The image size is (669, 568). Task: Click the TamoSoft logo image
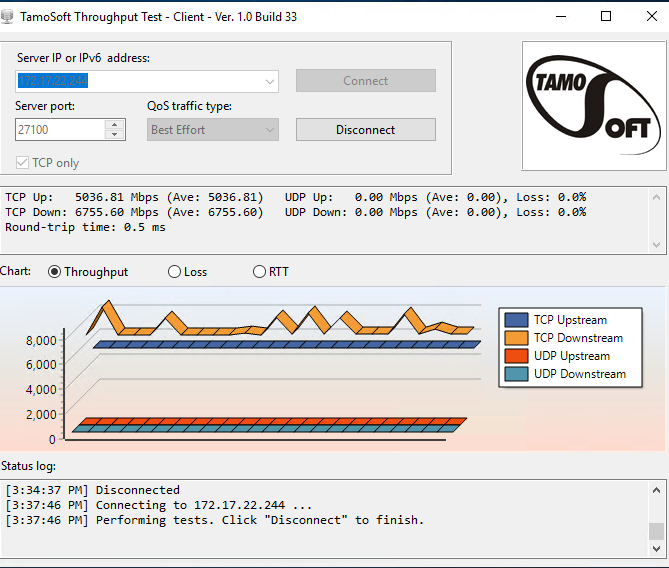593,106
